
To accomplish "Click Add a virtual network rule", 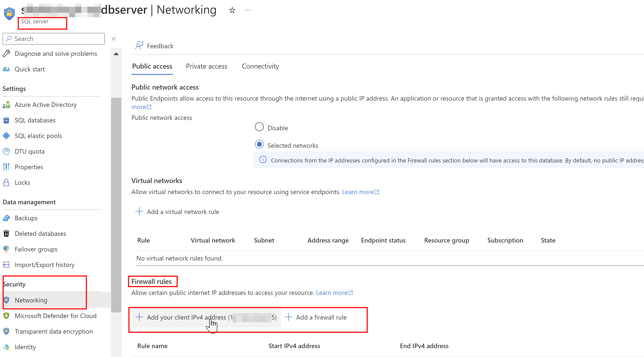I will click(x=177, y=212).
